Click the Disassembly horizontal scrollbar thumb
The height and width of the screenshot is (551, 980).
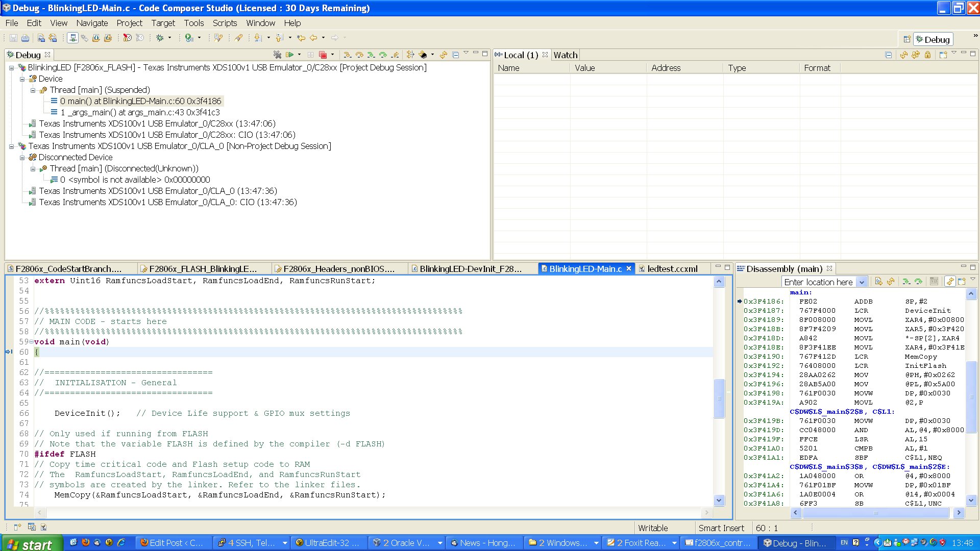point(876,513)
